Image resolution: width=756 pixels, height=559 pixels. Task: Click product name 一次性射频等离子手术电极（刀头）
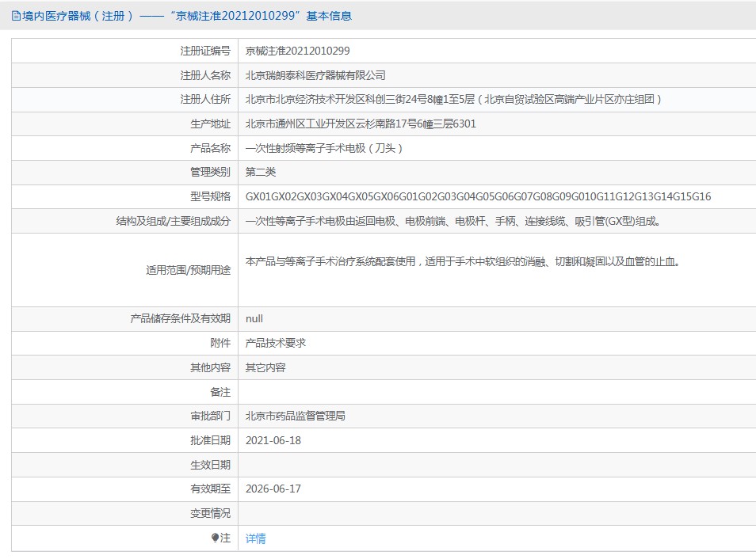pos(326,148)
